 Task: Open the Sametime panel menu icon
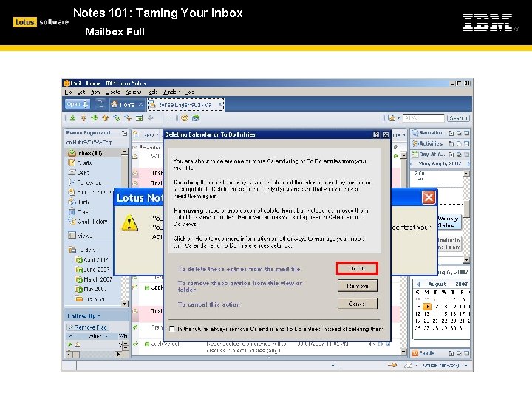(x=451, y=133)
